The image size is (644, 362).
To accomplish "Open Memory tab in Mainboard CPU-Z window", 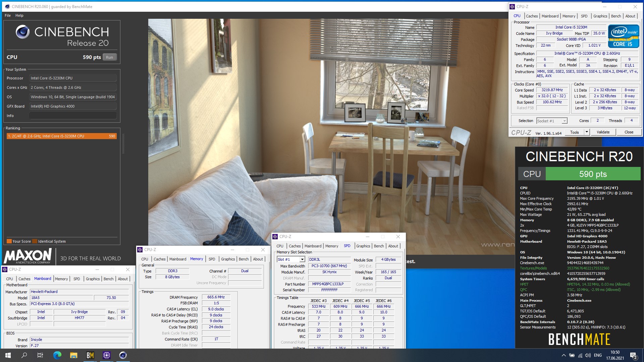I will 61,279.
